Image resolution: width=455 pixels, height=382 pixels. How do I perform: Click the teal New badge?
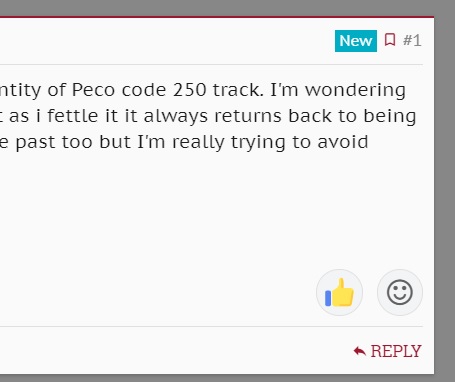click(x=356, y=41)
